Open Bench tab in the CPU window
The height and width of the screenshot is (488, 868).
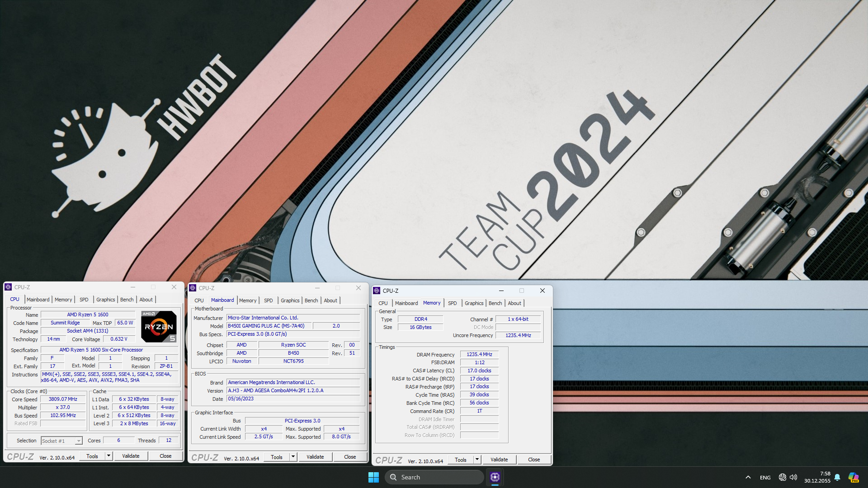(x=127, y=300)
